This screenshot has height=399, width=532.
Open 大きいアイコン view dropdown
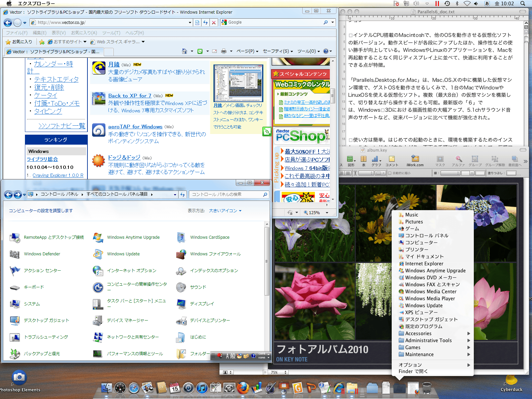pyautogui.click(x=225, y=211)
